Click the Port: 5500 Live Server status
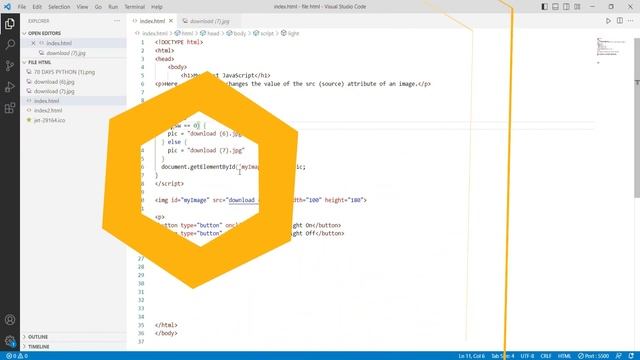The height and width of the screenshot is (360, 640). coord(593,356)
